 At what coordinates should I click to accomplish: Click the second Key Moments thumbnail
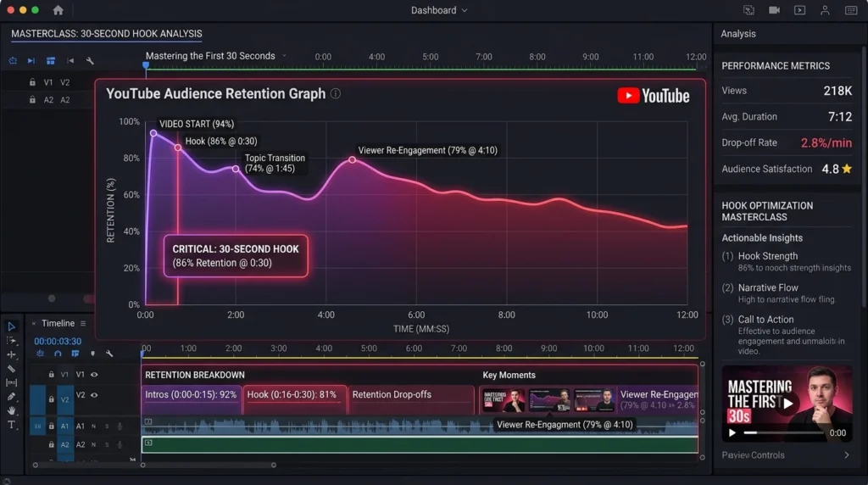tap(549, 399)
